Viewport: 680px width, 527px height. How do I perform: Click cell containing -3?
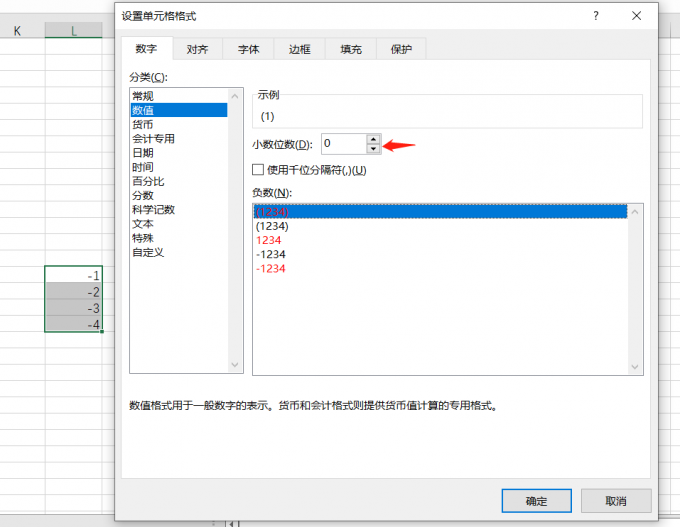click(x=74, y=308)
